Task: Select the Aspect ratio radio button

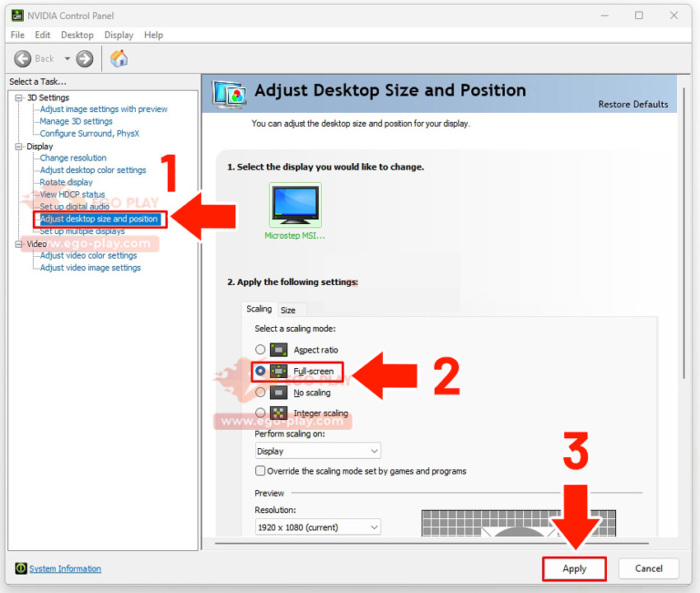Action: click(x=260, y=350)
